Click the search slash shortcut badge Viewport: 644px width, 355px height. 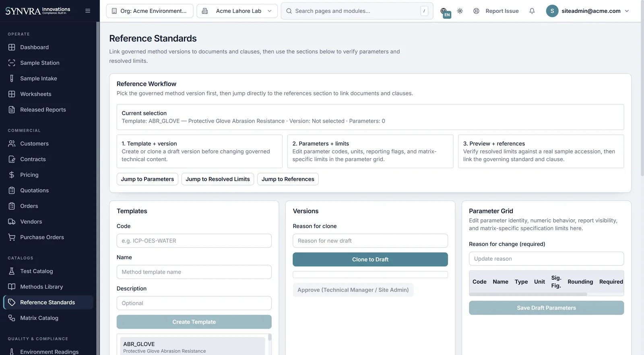424,11
